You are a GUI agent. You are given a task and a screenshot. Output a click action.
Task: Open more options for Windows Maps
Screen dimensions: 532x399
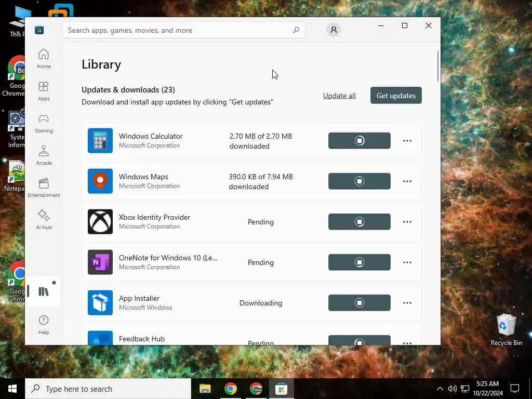(x=407, y=181)
